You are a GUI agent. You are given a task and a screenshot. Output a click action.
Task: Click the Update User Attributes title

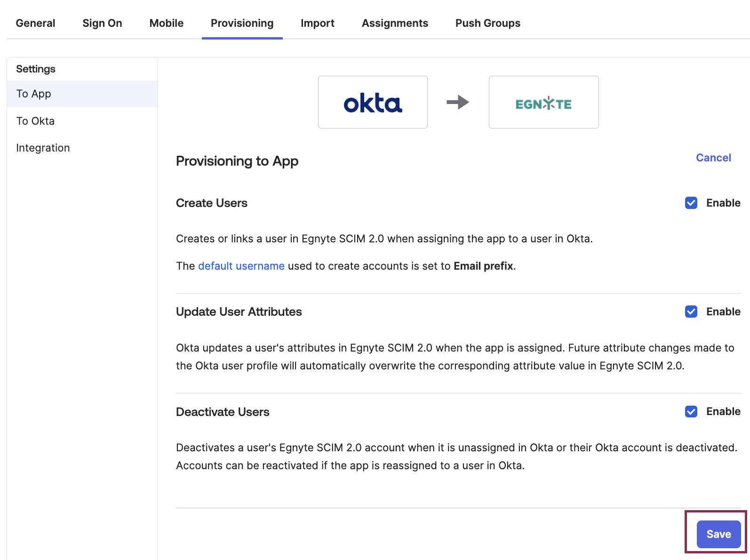[x=239, y=312]
